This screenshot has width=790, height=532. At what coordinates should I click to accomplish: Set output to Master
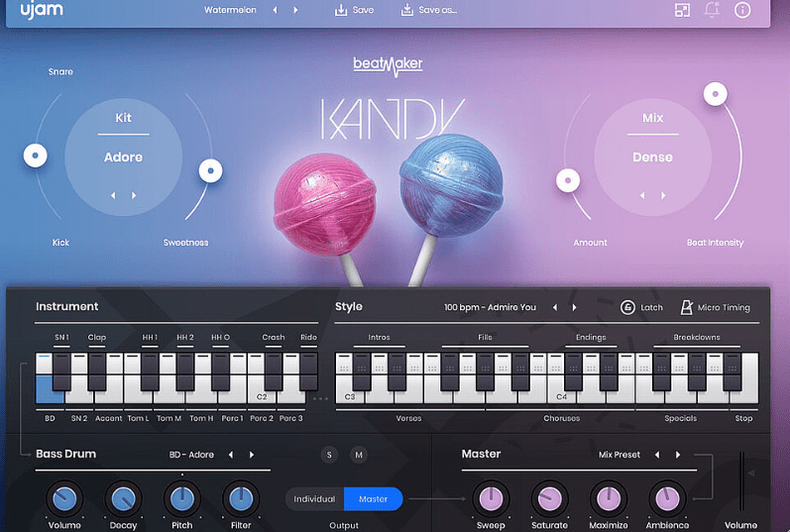tap(374, 498)
